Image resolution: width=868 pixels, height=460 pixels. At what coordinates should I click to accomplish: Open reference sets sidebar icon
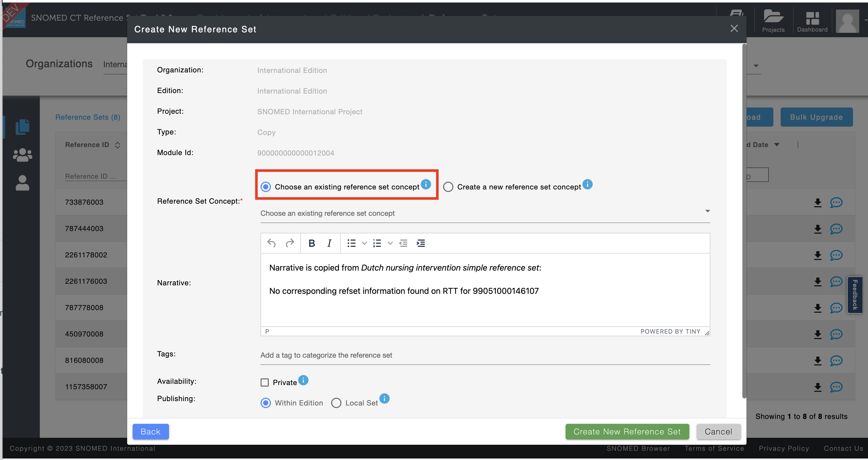tap(22, 127)
